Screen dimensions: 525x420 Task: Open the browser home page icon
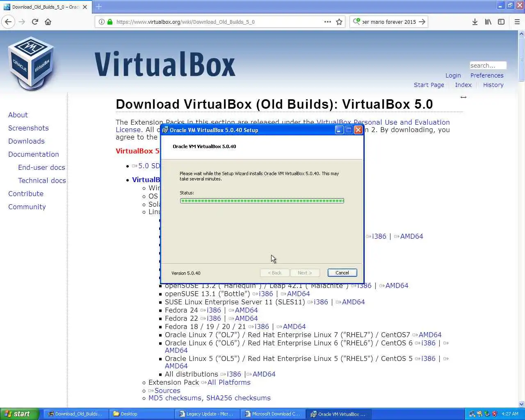tap(48, 22)
